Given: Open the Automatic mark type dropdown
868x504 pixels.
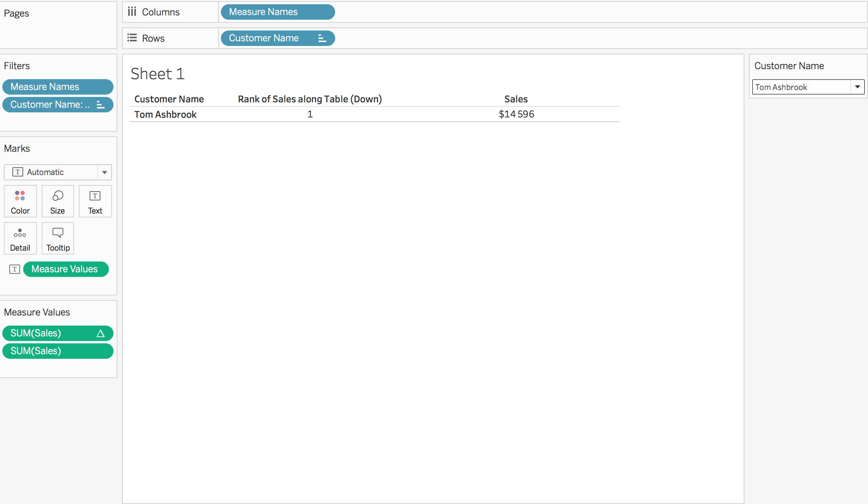Looking at the screenshot, I should [x=104, y=172].
